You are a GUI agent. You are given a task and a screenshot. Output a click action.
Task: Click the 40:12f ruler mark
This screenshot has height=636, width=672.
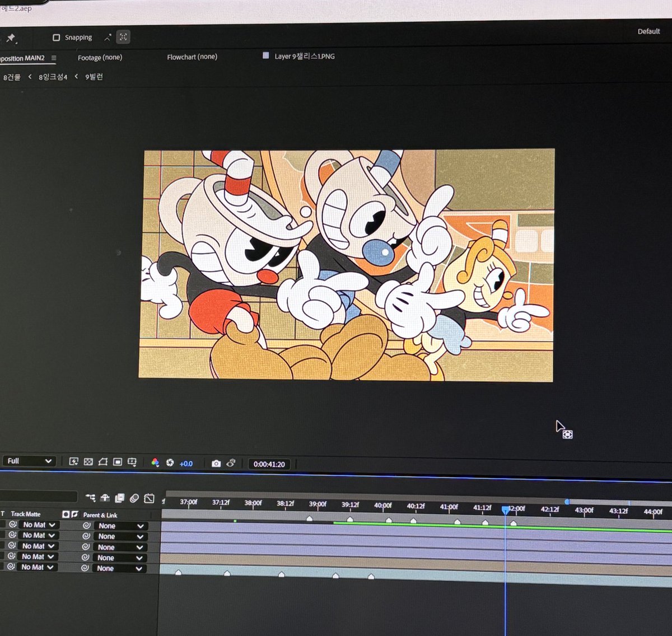[416, 506]
